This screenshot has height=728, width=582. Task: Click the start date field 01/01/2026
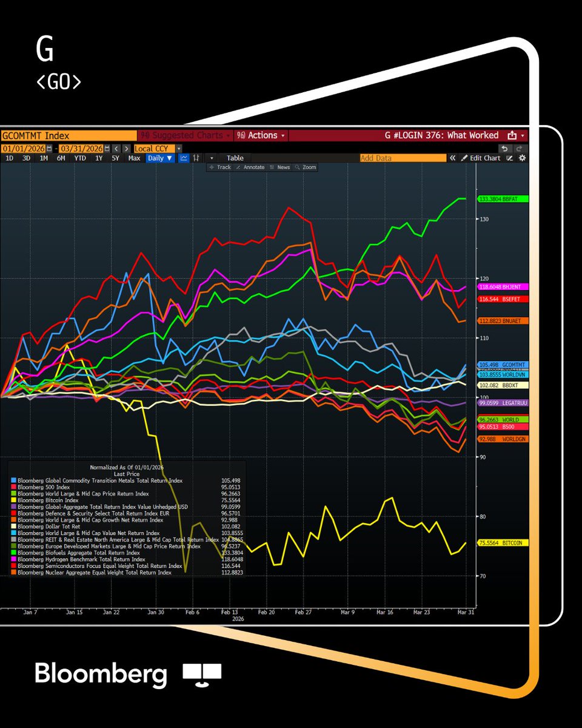[23, 149]
